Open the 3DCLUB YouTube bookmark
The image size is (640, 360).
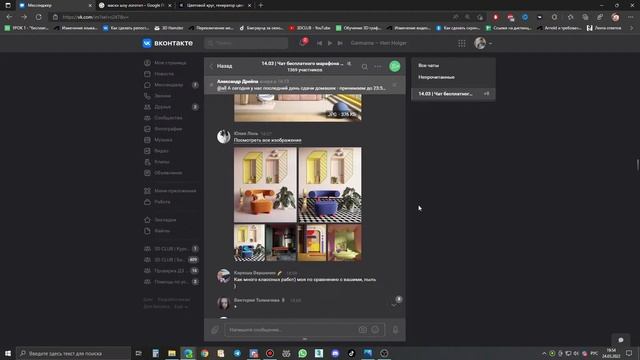[310, 28]
